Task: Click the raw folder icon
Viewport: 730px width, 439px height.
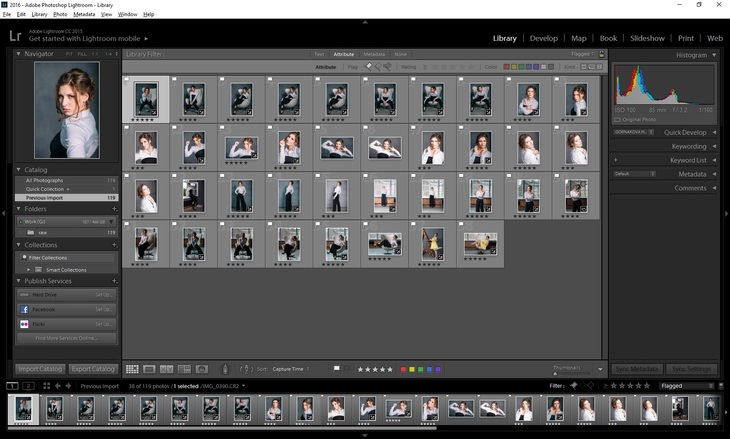Action: coord(30,232)
